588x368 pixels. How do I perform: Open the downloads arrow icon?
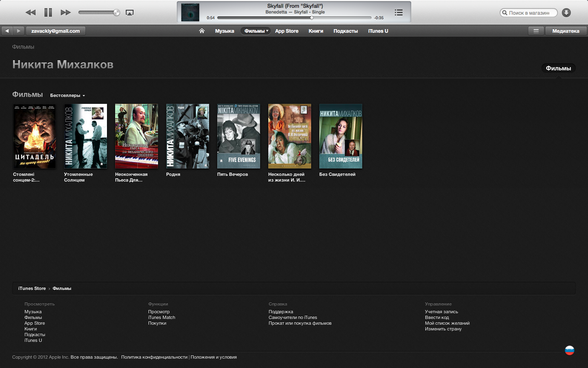(x=566, y=13)
